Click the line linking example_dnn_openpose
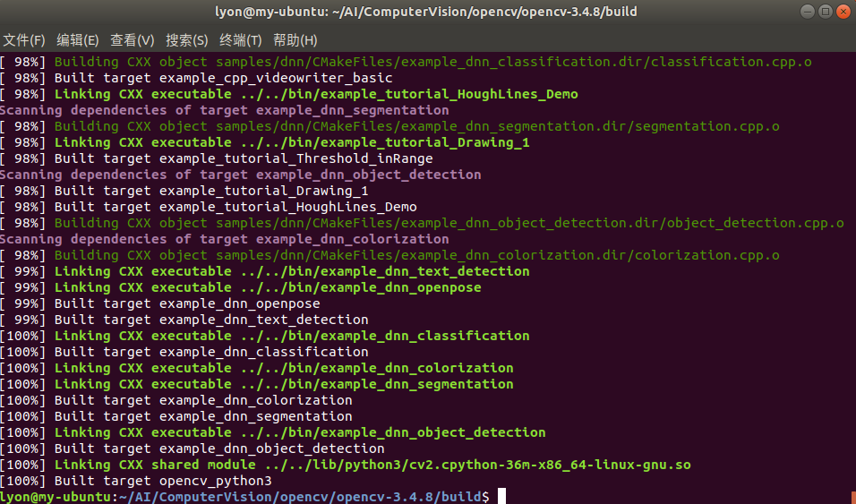Viewport: 856px width, 504px height. coord(241,287)
